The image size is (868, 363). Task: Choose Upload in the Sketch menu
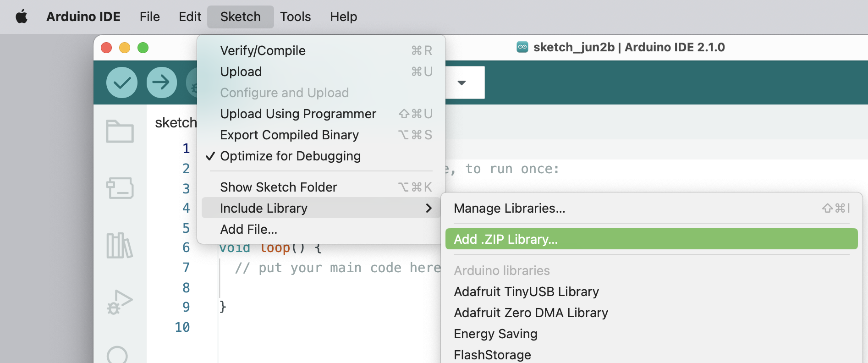point(321,71)
